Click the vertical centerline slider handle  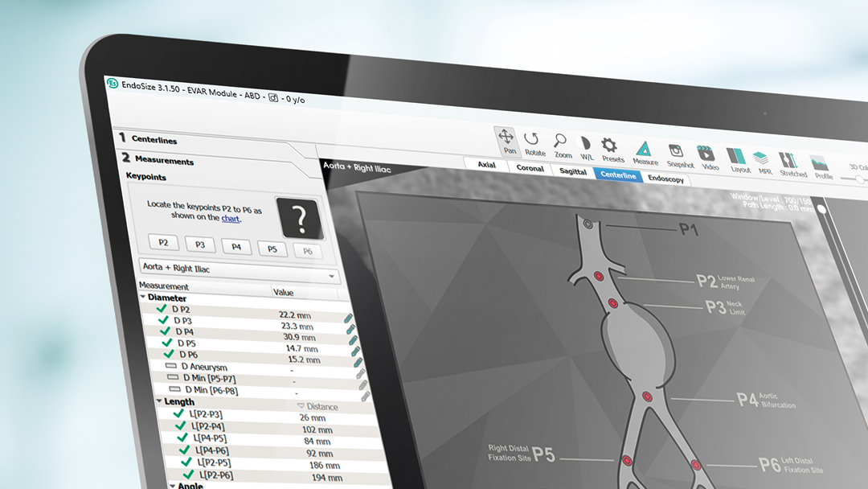click(x=821, y=209)
